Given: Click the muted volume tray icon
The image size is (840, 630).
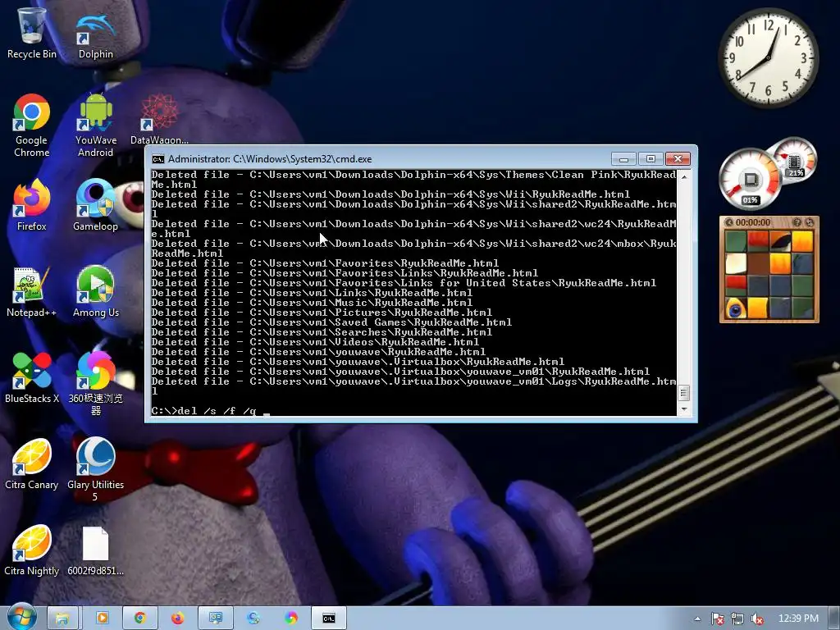Looking at the screenshot, I should pos(757,619).
